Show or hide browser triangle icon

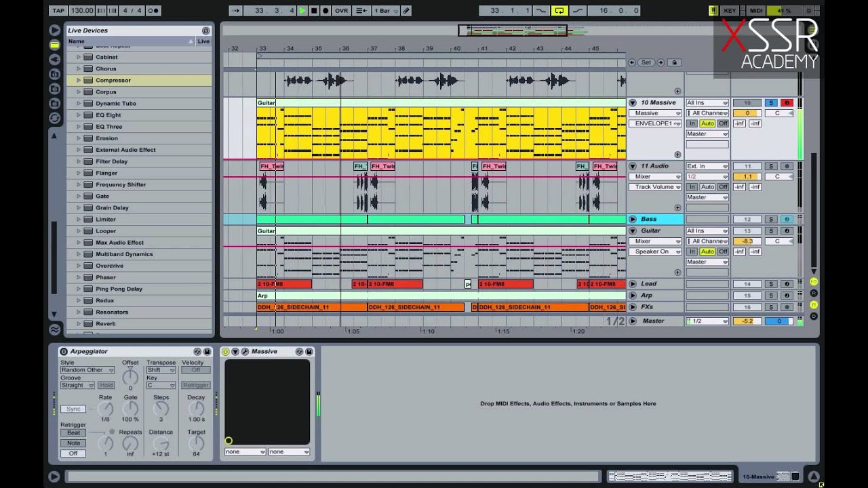pyautogui.click(x=54, y=30)
